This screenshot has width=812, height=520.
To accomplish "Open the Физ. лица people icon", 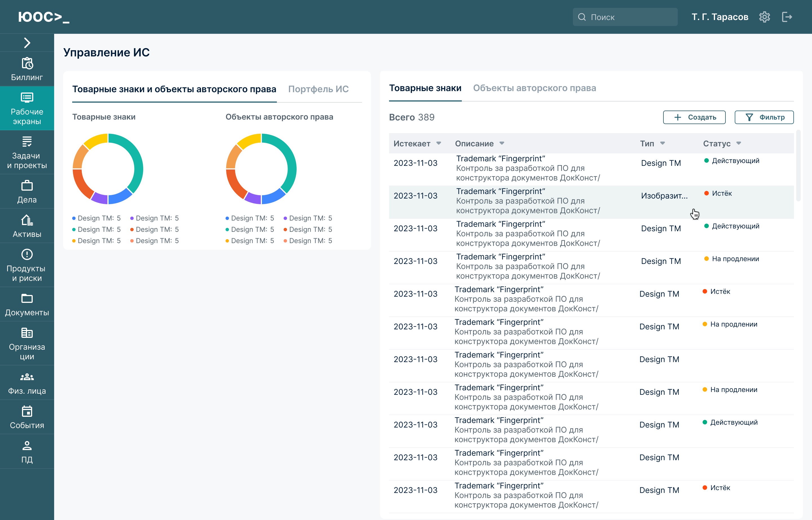I will (x=27, y=377).
